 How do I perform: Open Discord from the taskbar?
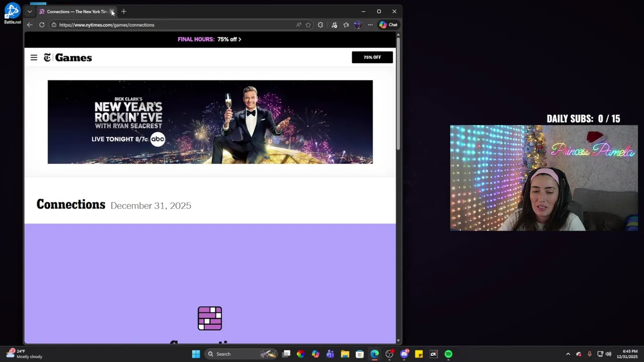point(404,354)
